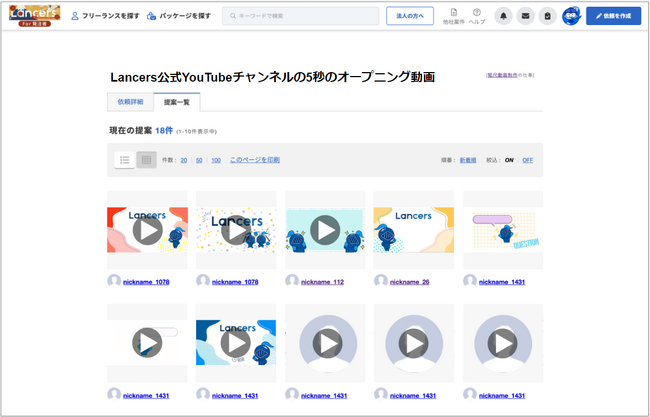650x417 pixels.
Task: Open the Lancers logo home link
Action: click(34, 16)
